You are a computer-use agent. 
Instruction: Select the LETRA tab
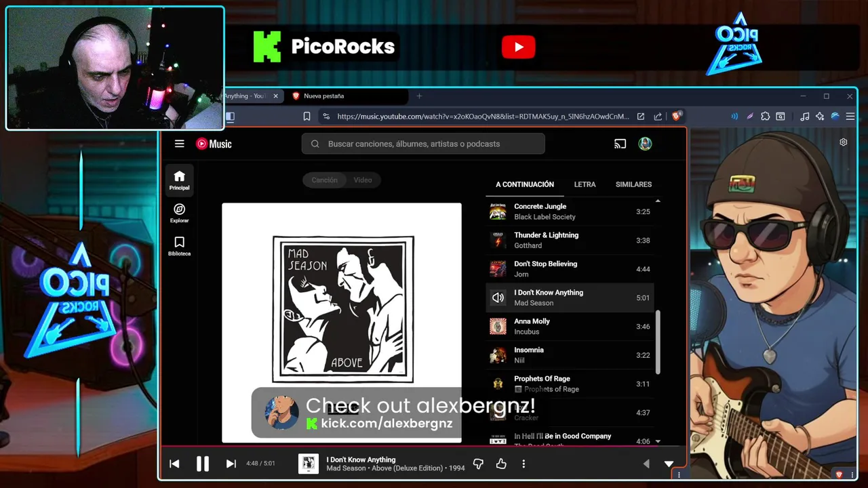point(585,184)
